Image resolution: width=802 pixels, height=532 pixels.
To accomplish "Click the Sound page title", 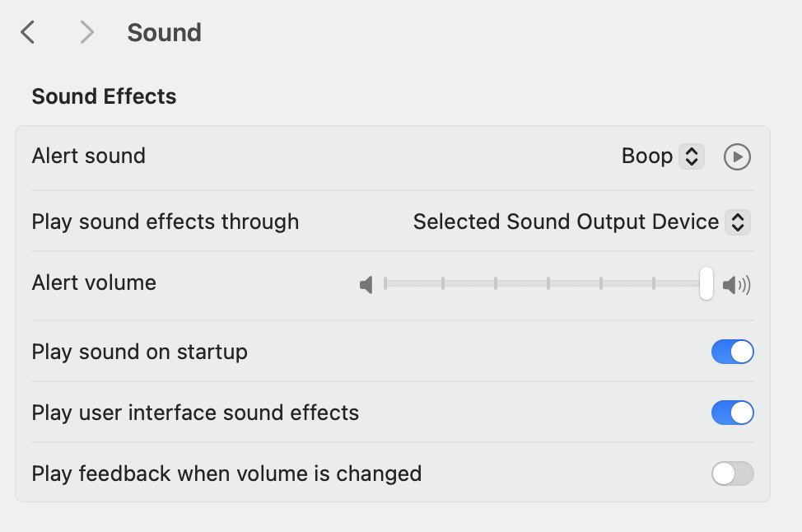I will [164, 33].
